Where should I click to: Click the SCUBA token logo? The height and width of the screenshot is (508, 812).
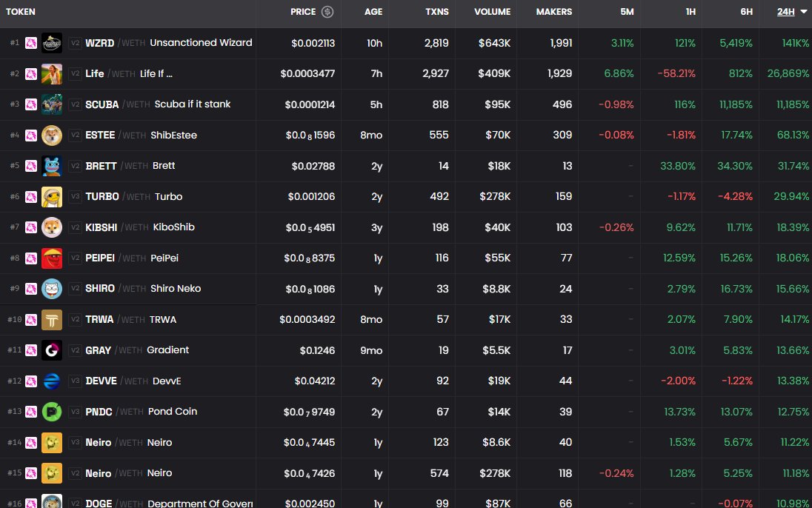(x=52, y=104)
